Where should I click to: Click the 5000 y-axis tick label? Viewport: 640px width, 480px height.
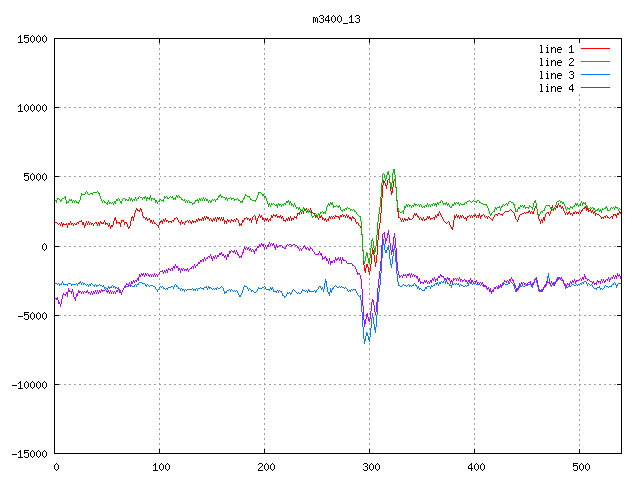click(x=35, y=177)
